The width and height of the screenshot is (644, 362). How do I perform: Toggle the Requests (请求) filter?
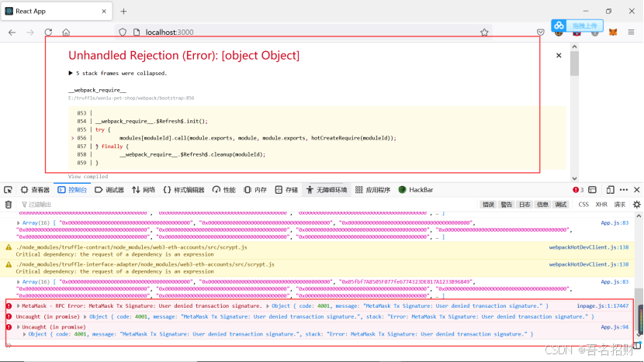[x=619, y=205]
